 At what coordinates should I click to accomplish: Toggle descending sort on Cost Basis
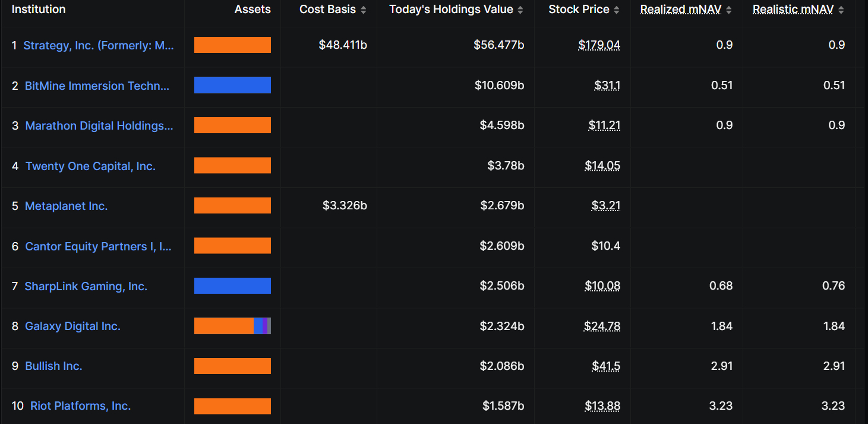point(365,9)
